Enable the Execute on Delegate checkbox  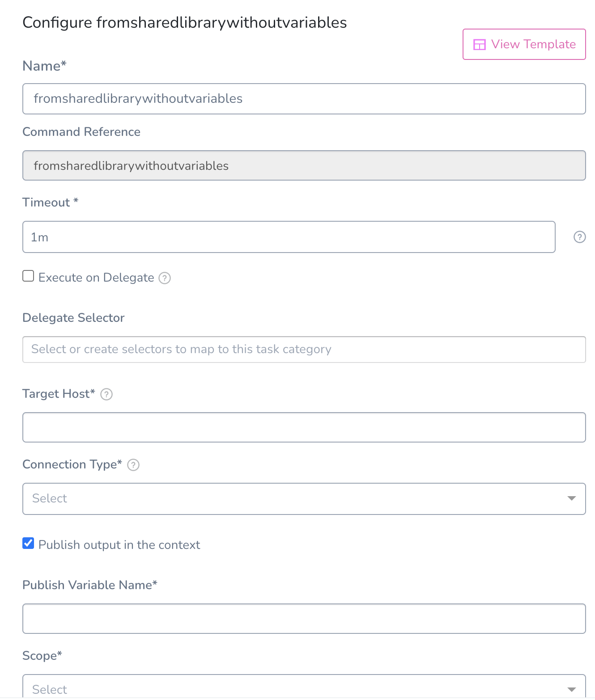28,276
